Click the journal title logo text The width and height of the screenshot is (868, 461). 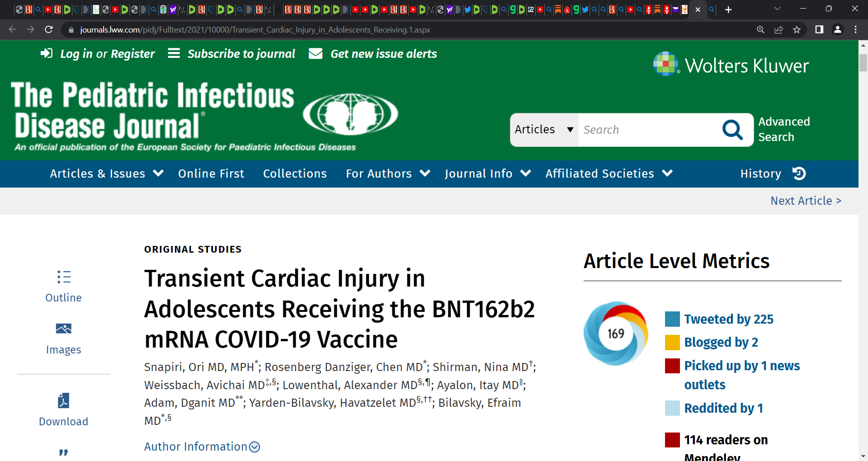152,110
